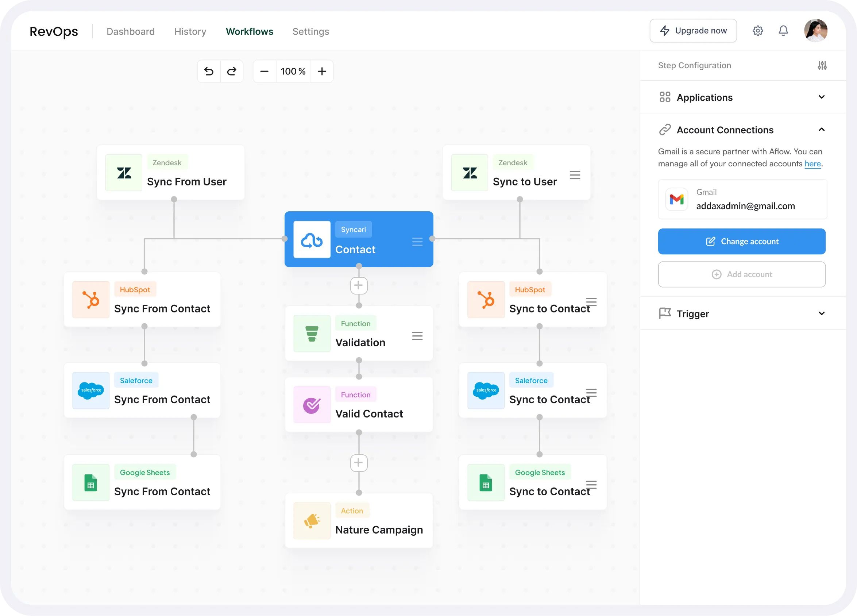857x616 pixels.
Task: Switch to the Dashboard tab
Action: pos(130,31)
